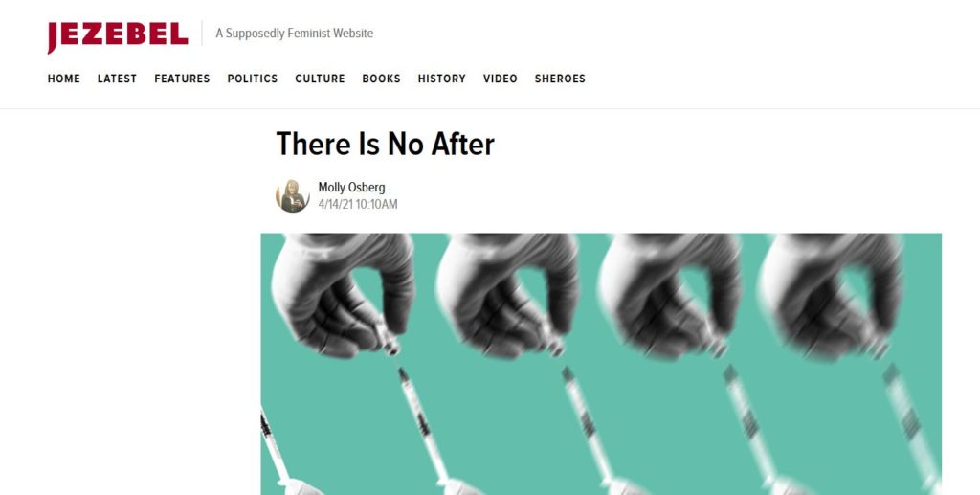
Task: Click the Supposedly Feminist Website tagline
Action: [295, 34]
